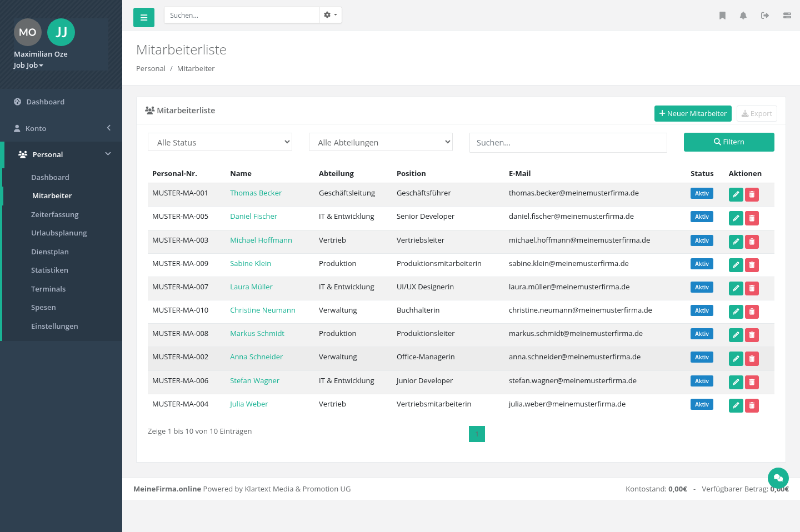The width and height of the screenshot is (800, 532).
Task: Click the Filtern button
Action: coord(729,142)
